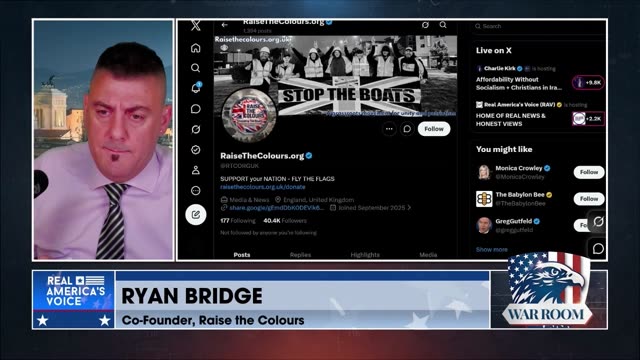Click the X logo in sidebar
640x360 pixels.
click(x=196, y=26)
